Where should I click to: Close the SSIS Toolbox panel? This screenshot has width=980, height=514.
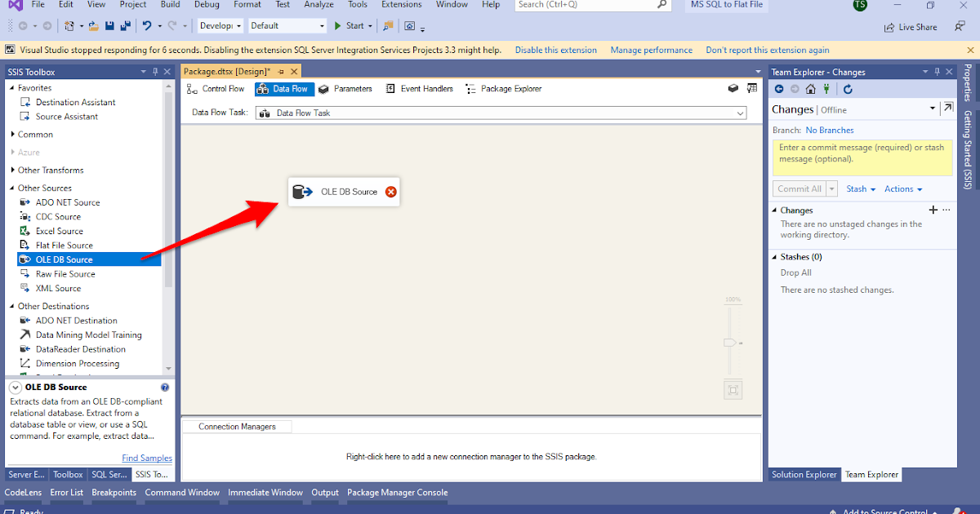[167, 72]
